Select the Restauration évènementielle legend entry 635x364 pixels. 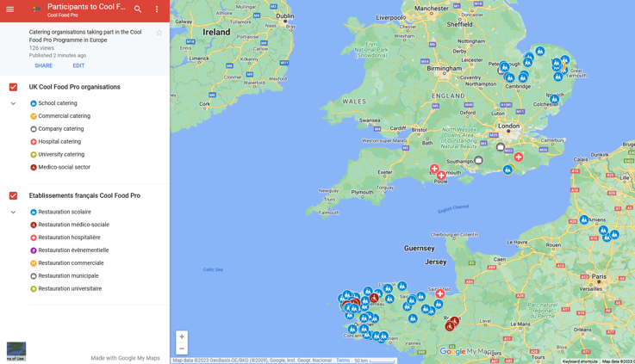(70, 250)
